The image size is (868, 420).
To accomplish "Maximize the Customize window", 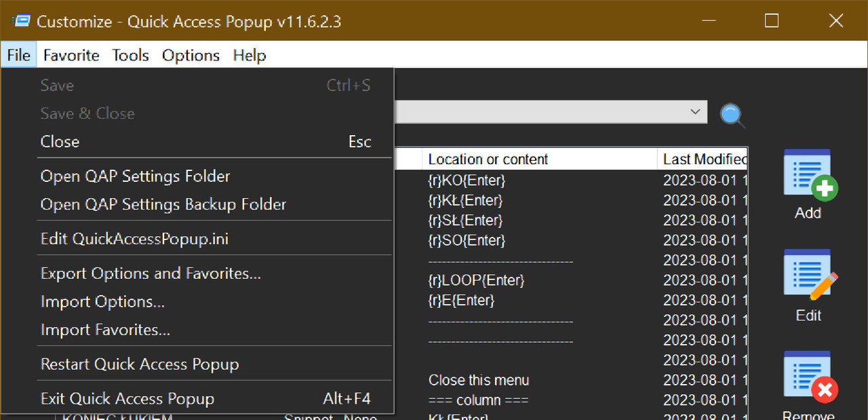I will pyautogui.click(x=772, y=21).
